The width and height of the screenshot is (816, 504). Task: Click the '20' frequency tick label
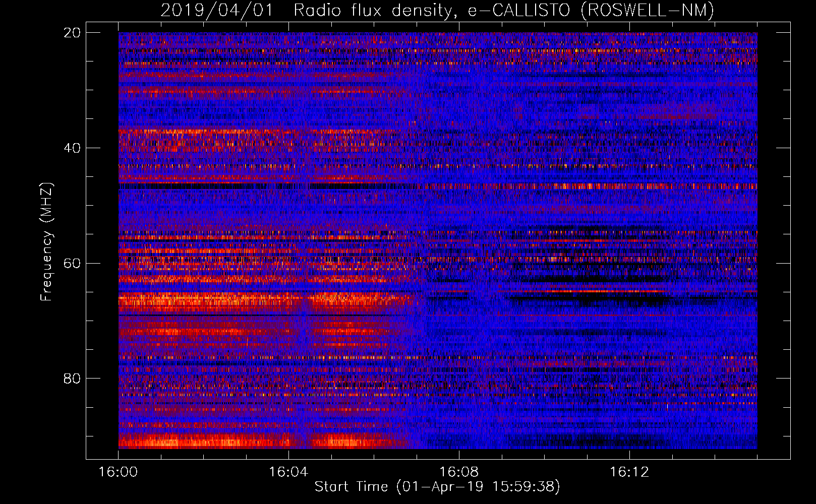(72, 33)
